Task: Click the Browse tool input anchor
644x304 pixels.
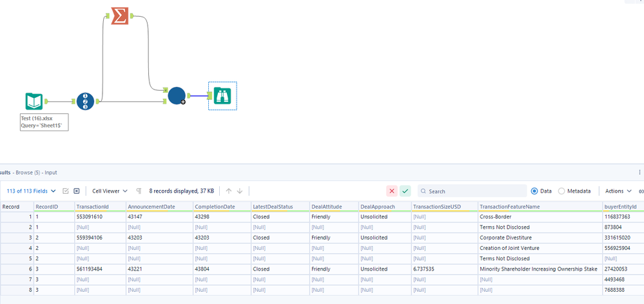Action: click(x=210, y=96)
